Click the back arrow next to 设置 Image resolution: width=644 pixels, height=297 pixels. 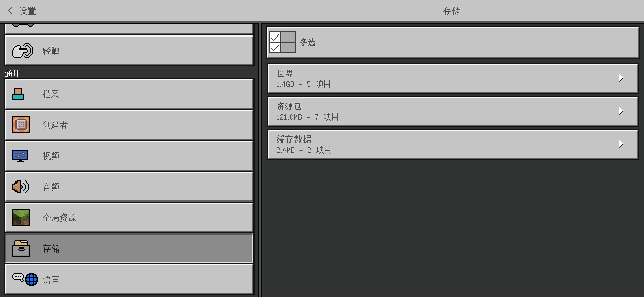pos(10,10)
